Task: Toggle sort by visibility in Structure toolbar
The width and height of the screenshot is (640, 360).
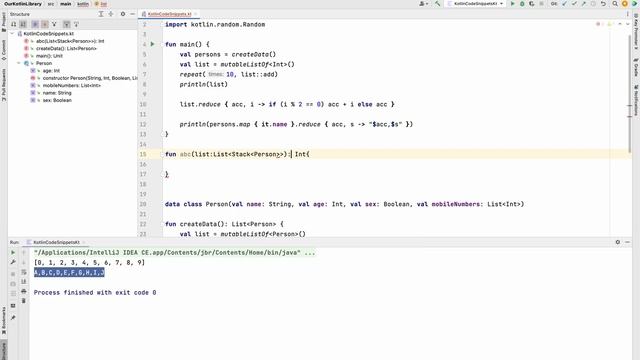Action: click(13, 24)
